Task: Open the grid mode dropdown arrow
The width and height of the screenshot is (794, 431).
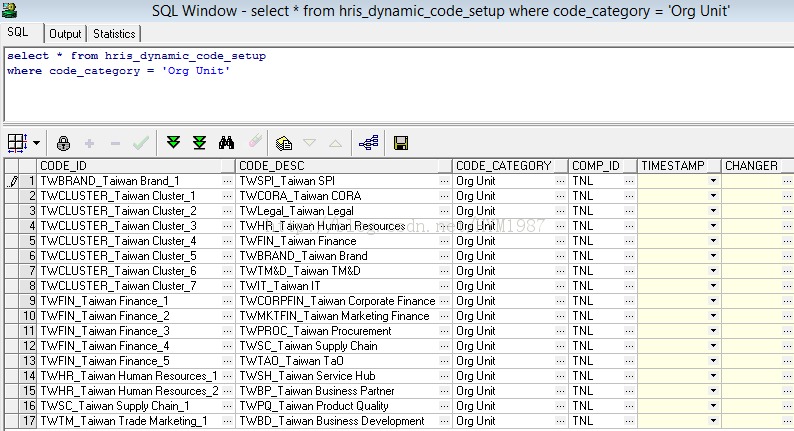Action: (x=36, y=143)
